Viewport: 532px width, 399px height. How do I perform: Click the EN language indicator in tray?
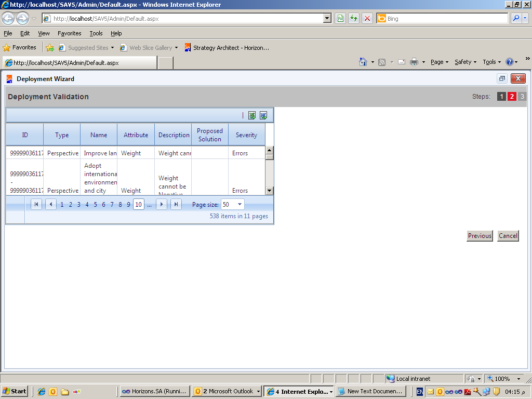pyautogui.click(x=420, y=392)
